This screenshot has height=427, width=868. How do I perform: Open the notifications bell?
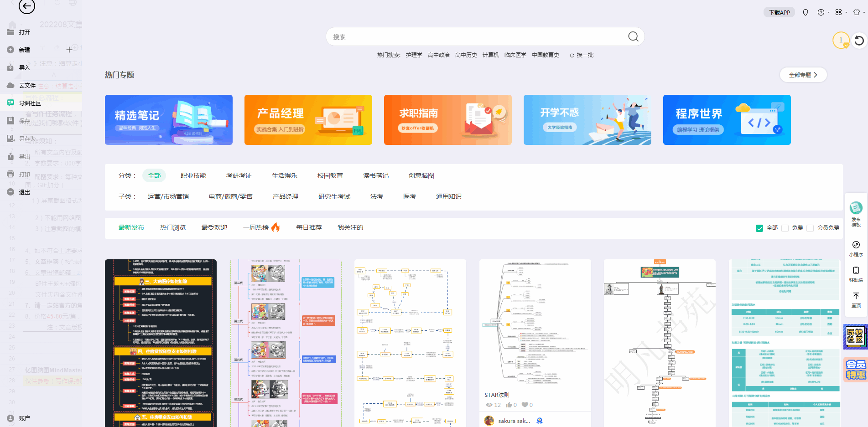tap(806, 12)
